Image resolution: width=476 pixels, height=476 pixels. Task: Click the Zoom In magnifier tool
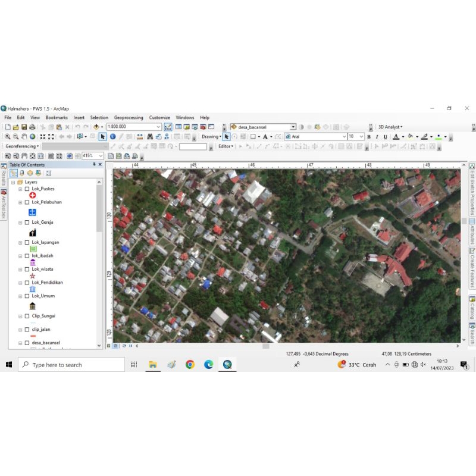tap(8, 137)
